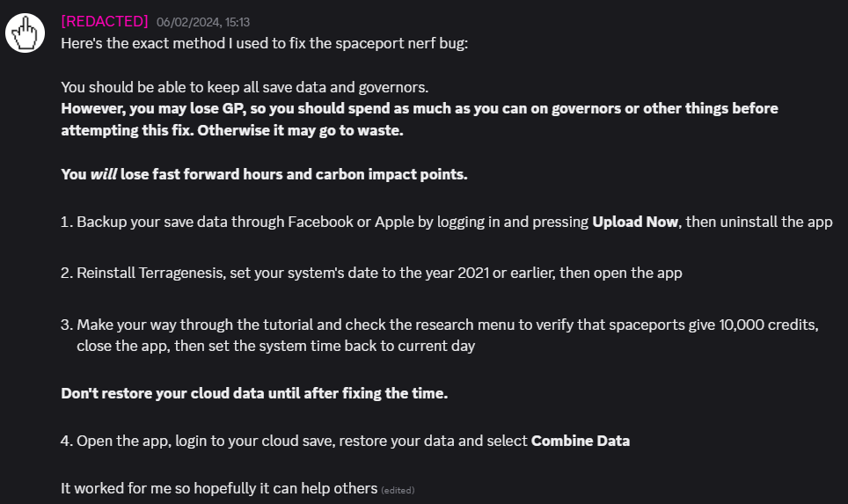This screenshot has width=848, height=504.
Task: Click the 06/02/2024, 15:13 message timestamp
Action: [202, 22]
